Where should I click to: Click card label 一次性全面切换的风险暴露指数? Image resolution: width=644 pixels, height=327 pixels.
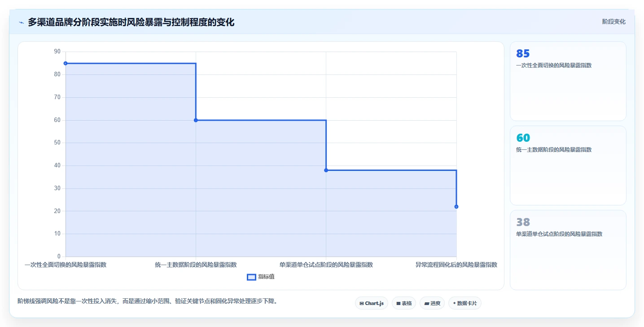pos(554,65)
